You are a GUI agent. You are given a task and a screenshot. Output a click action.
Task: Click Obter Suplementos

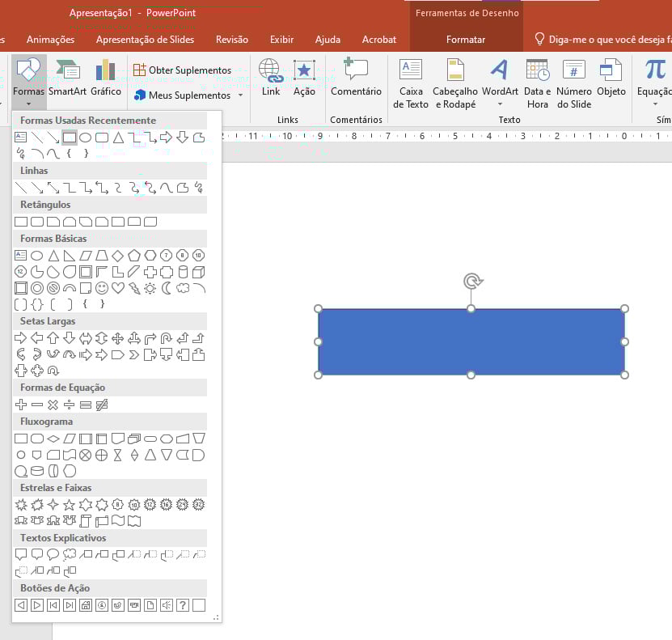tap(182, 70)
